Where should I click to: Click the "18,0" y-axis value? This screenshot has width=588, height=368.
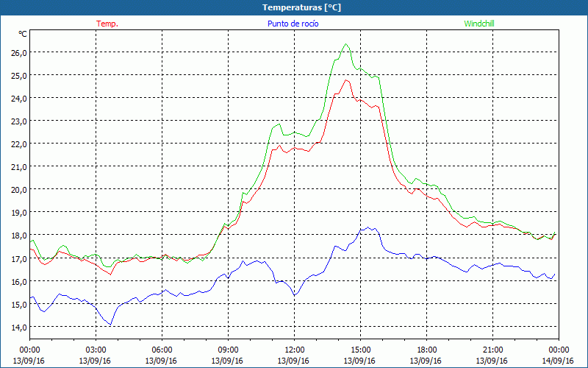pyautogui.click(x=19, y=236)
